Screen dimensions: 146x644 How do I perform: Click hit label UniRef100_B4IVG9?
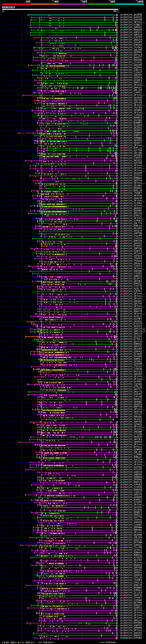tap(131, 560)
